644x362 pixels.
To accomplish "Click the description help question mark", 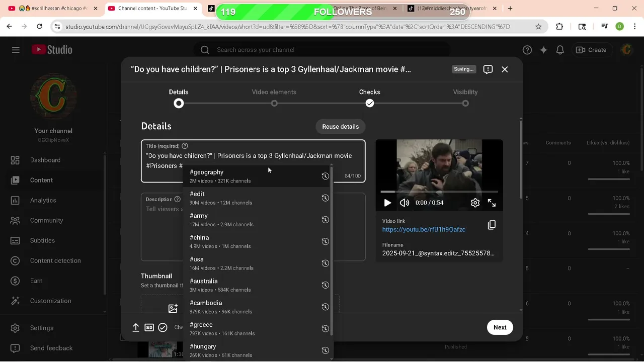I will pyautogui.click(x=177, y=199).
